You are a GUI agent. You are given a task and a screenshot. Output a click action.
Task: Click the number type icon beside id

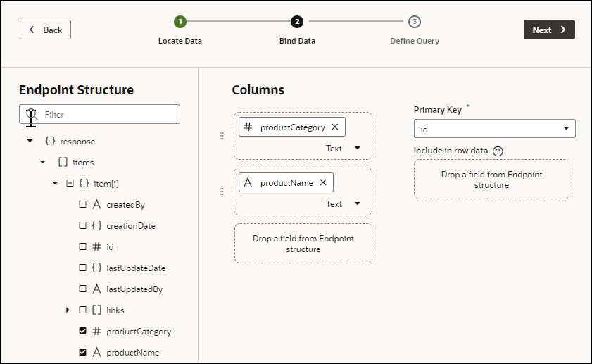(96, 247)
